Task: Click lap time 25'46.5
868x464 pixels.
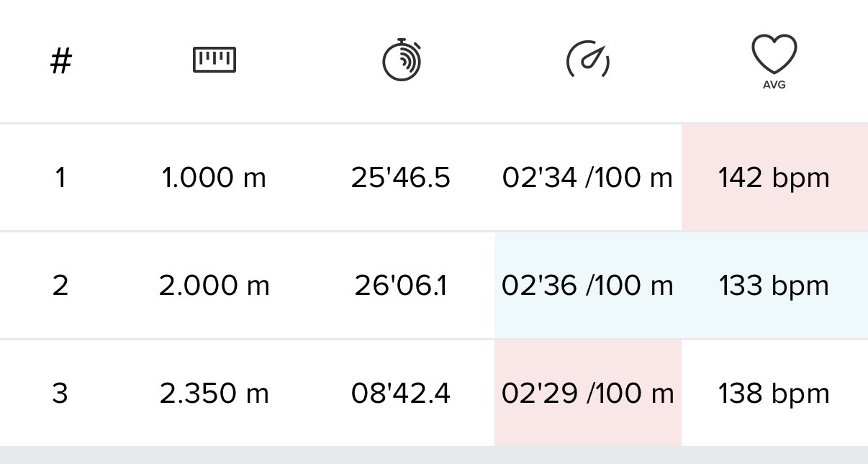Action: click(x=401, y=178)
